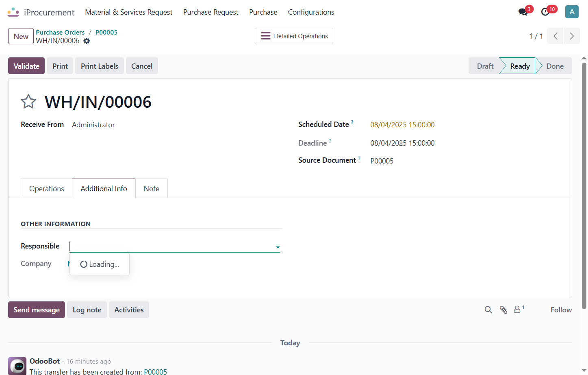Open the Configurations menu
The height and width of the screenshot is (375, 588).
pos(311,12)
